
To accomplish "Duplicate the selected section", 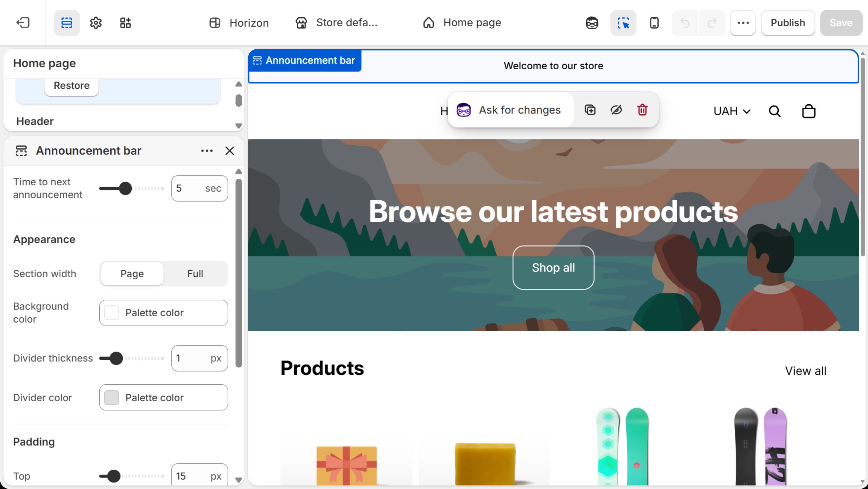I will click(590, 110).
